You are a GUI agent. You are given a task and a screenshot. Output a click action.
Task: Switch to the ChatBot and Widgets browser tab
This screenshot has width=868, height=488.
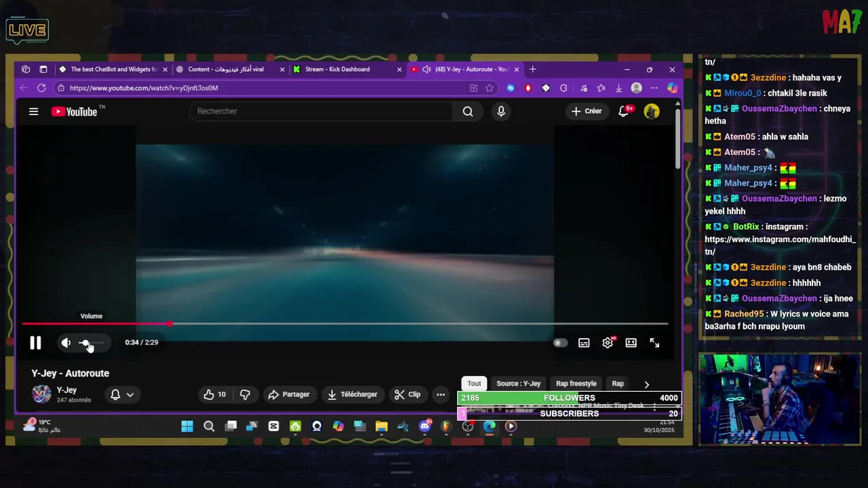click(113, 69)
